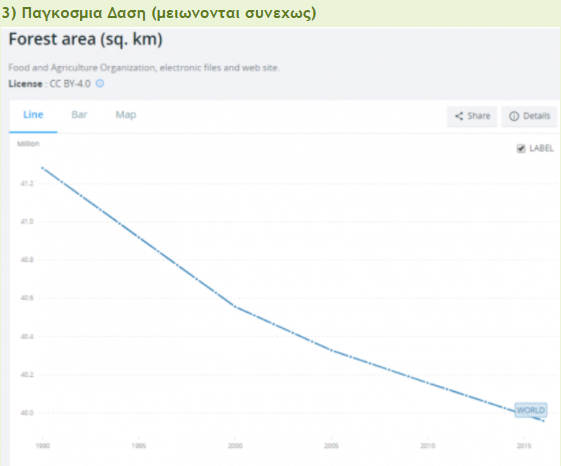The image size is (561, 466).
Task: Click the data point at year 2005
Action: [x=331, y=350]
